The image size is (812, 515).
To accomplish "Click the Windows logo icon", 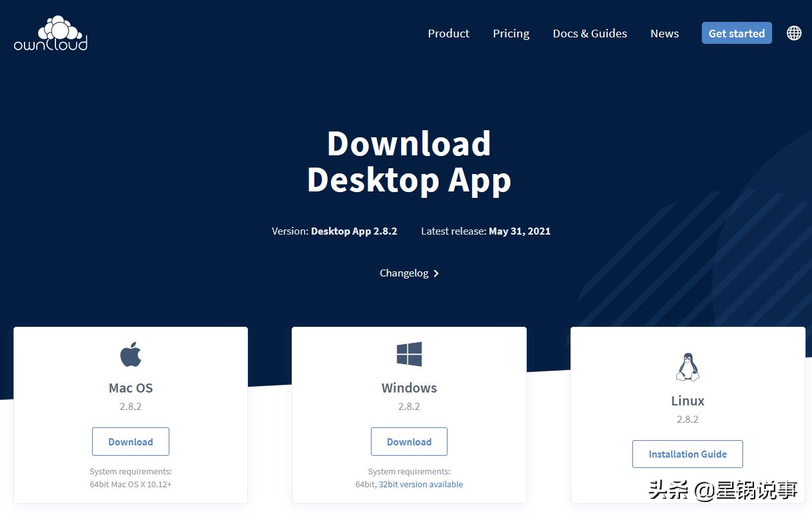I will click(x=409, y=355).
